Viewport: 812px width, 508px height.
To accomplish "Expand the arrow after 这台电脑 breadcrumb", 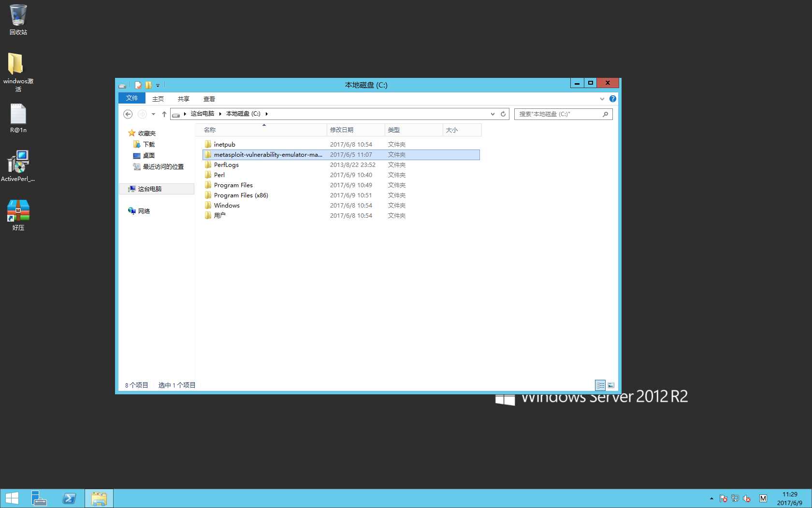I will [220, 114].
